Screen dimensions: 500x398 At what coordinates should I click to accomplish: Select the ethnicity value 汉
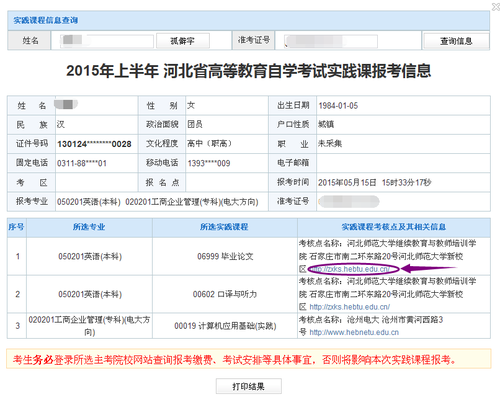point(61,124)
